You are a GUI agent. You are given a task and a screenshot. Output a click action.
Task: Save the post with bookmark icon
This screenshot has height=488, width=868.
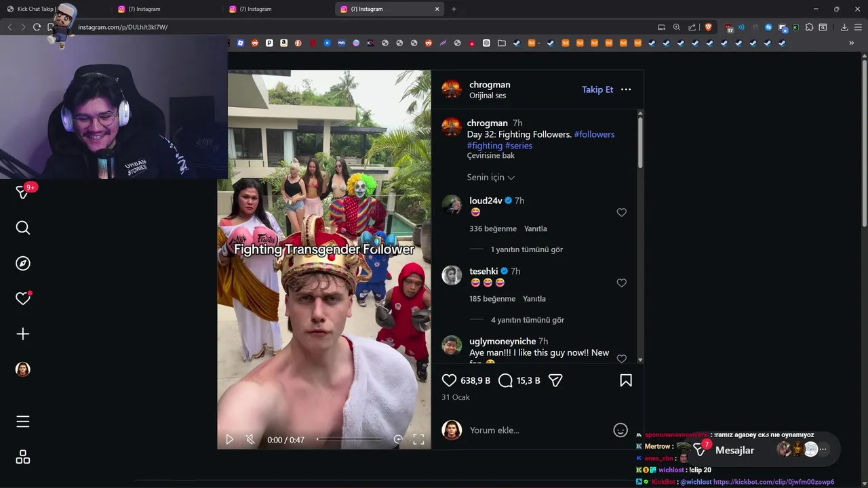point(626,380)
